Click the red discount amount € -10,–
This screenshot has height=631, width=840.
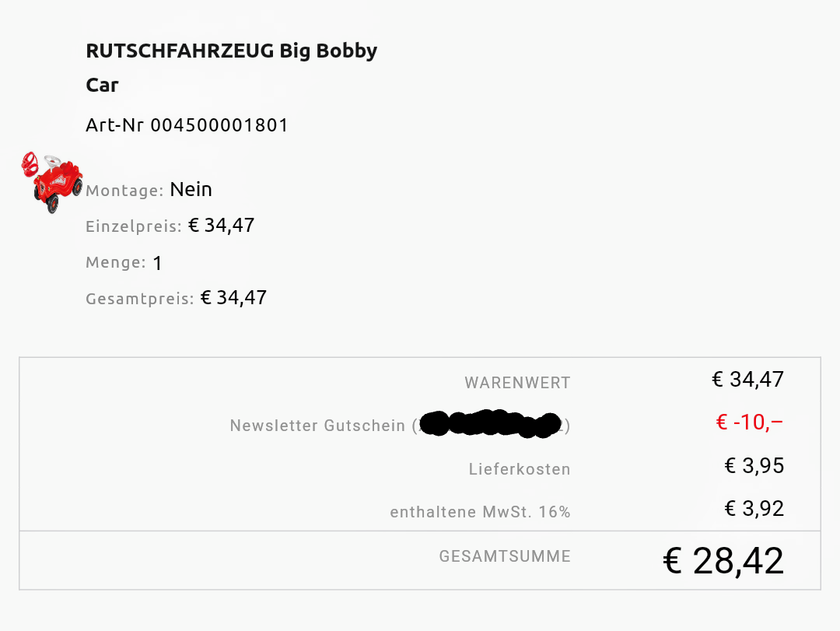(x=750, y=422)
